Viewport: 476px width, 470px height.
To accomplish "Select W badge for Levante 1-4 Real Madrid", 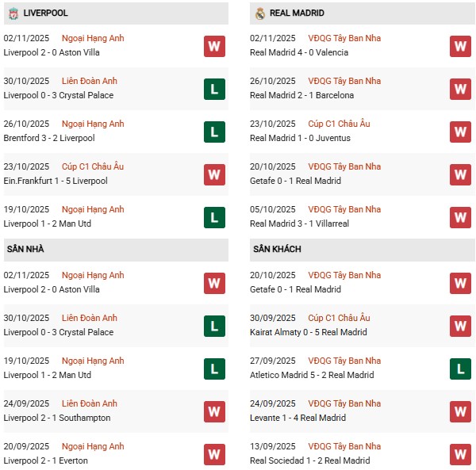I will [x=460, y=411].
